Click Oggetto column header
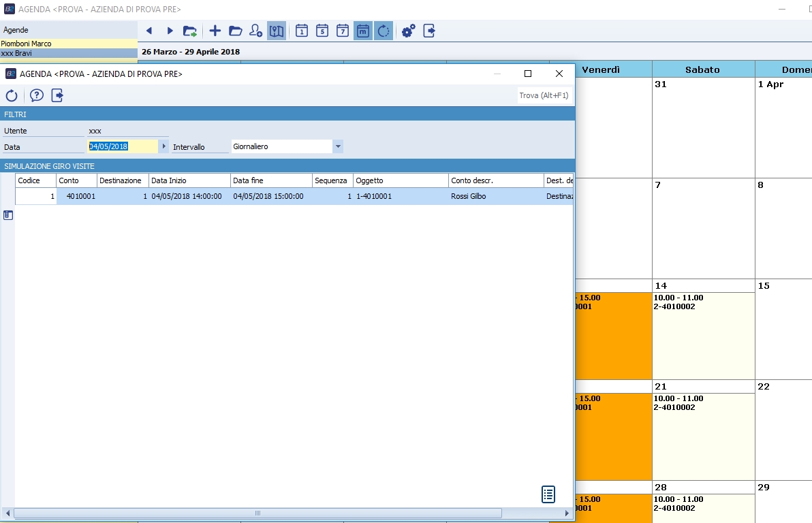The width and height of the screenshot is (812, 523). pyautogui.click(x=401, y=180)
